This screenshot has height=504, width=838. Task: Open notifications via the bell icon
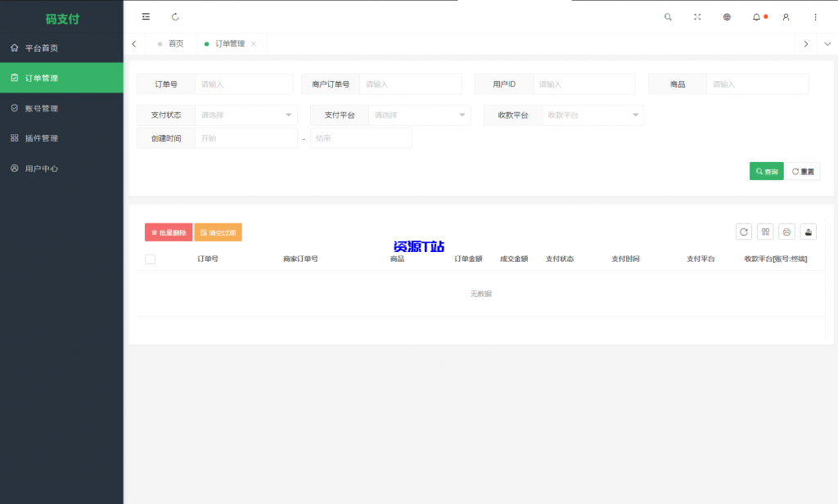point(756,16)
